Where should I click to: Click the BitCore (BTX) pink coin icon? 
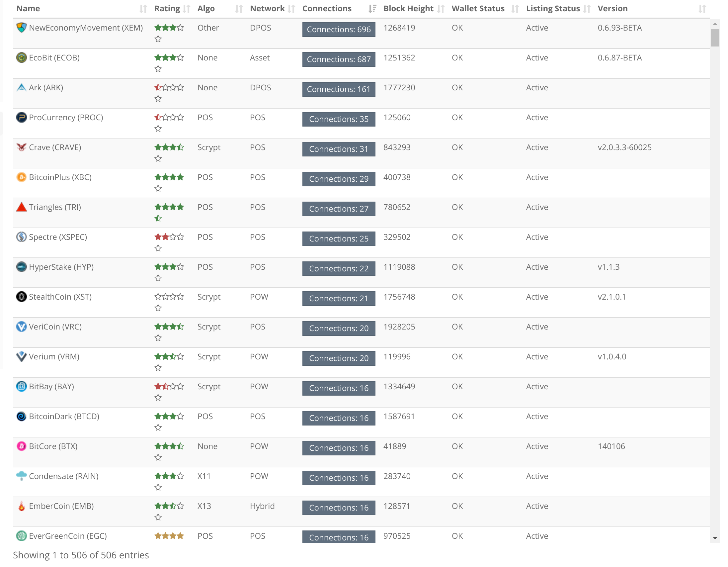click(x=21, y=447)
